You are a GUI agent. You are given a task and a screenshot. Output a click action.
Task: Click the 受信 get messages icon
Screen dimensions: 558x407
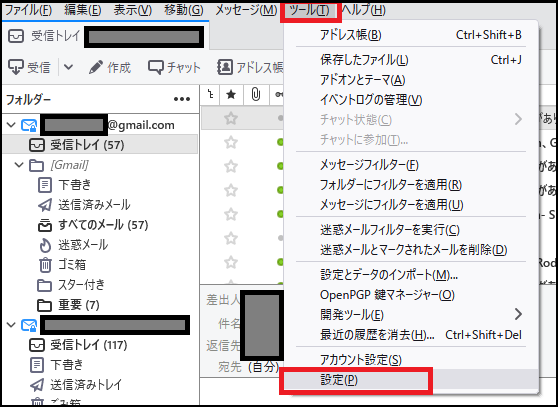pyautogui.click(x=16, y=67)
